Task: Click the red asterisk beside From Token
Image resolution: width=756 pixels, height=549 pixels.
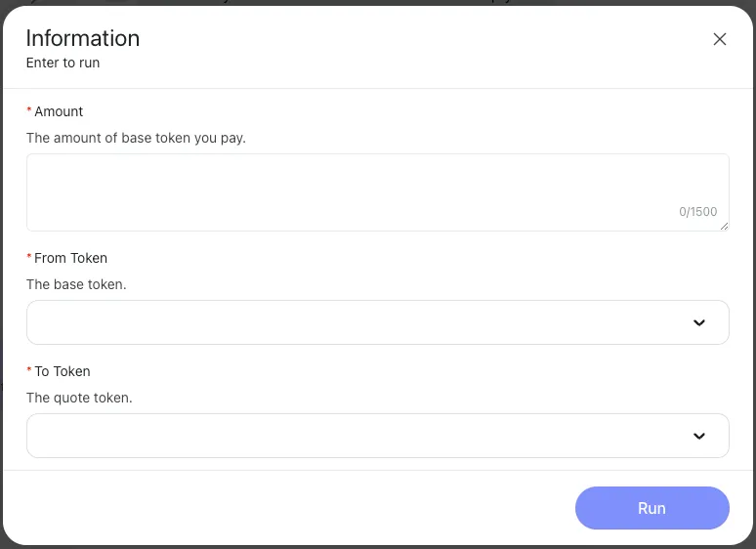Action: 29,259
